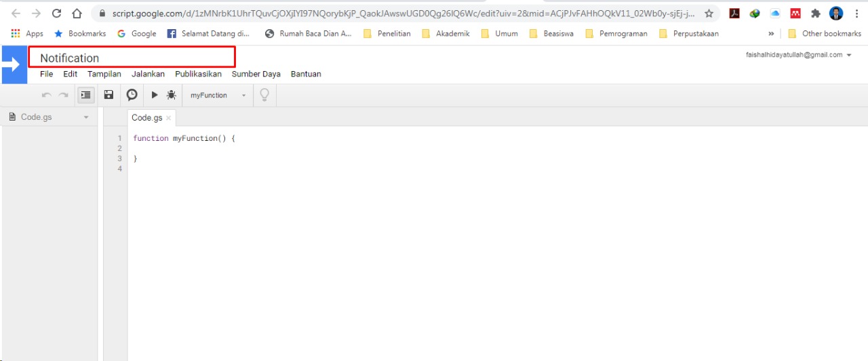Click the Apps Script blue arrow logo
The width and height of the screenshot is (868, 361).
pos(14,65)
